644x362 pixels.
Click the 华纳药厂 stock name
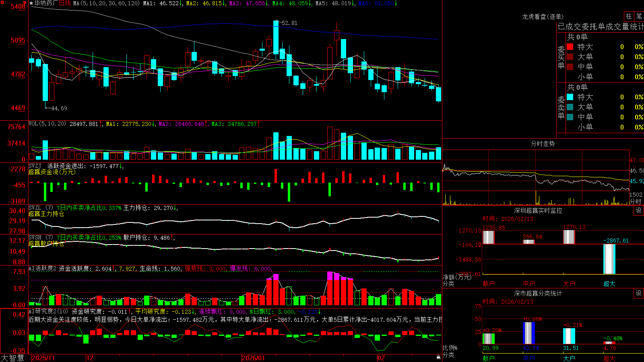tap(46, 3)
